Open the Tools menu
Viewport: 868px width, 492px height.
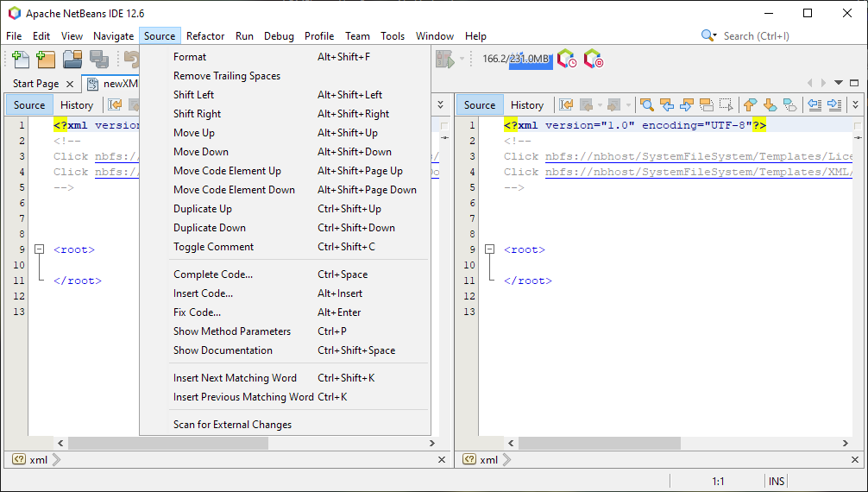pos(393,36)
